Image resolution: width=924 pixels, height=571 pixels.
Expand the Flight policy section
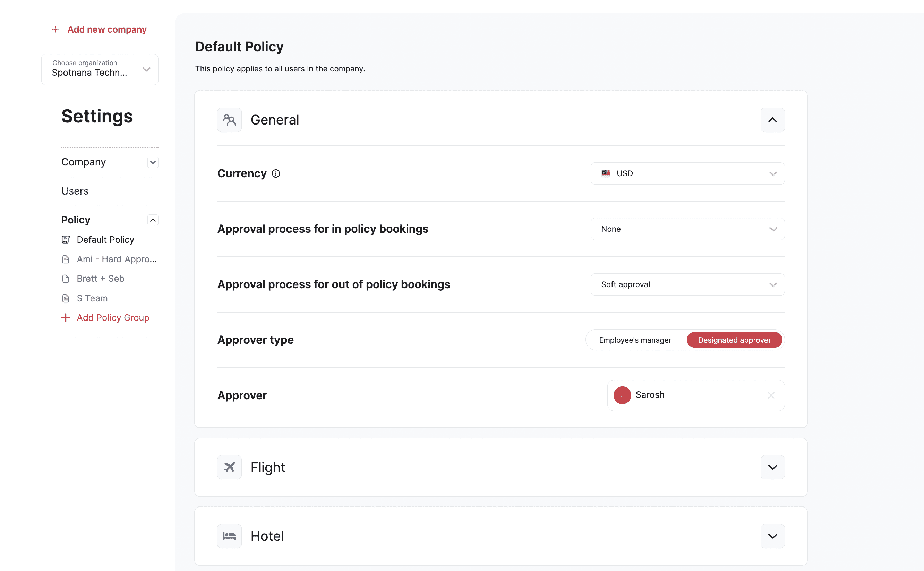click(x=772, y=467)
